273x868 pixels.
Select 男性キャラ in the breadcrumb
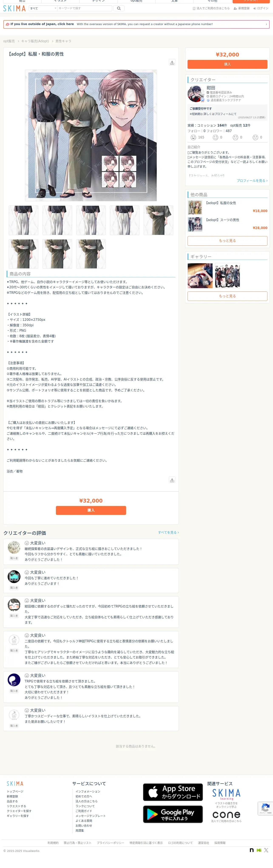(x=63, y=41)
